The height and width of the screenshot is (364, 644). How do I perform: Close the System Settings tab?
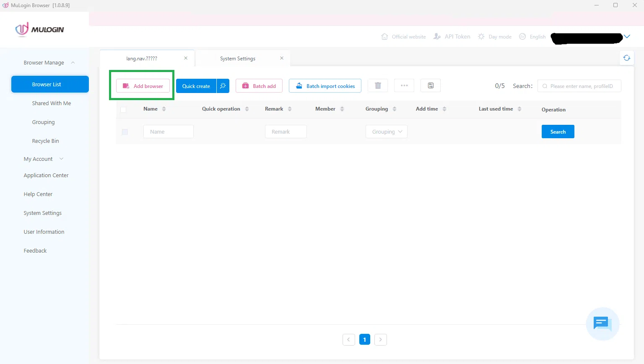point(282,58)
